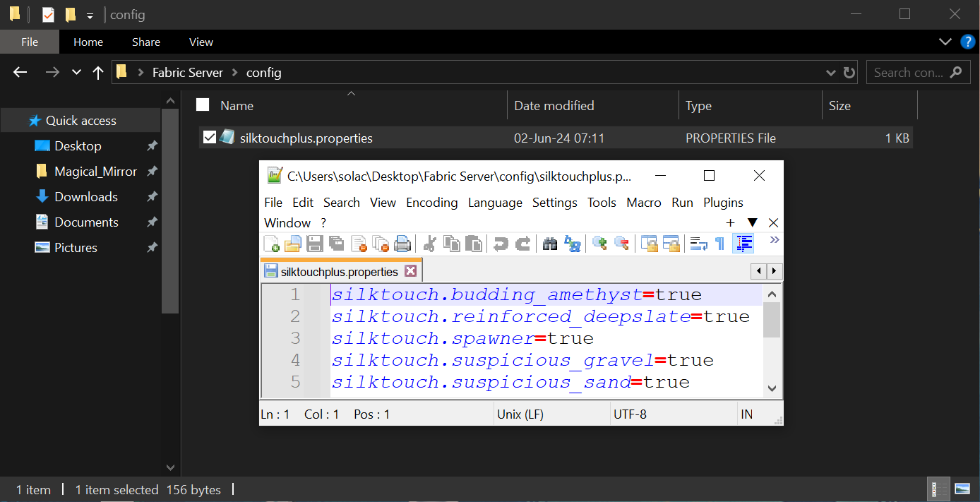This screenshot has width=980, height=502.
Task: Open the document list dropdown triangle
Action: (x=752, y=222)
